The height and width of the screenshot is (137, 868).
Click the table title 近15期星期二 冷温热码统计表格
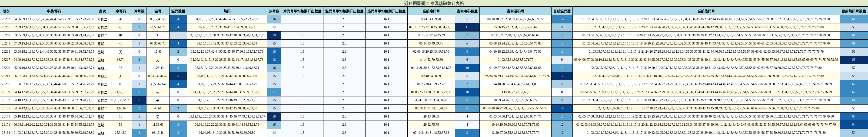(x=434, y=3)
